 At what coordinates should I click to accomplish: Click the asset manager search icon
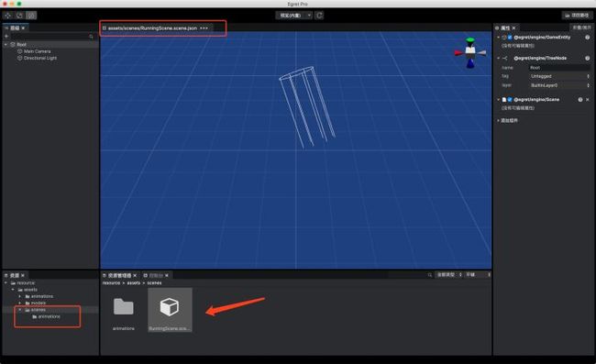pyautogui.click(x=430, y=275)
